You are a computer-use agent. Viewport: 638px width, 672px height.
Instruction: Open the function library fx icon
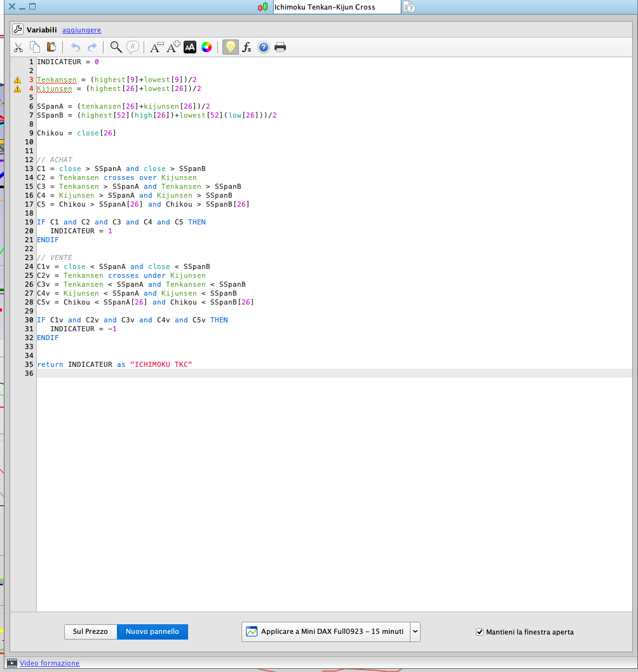click(247, 47)
